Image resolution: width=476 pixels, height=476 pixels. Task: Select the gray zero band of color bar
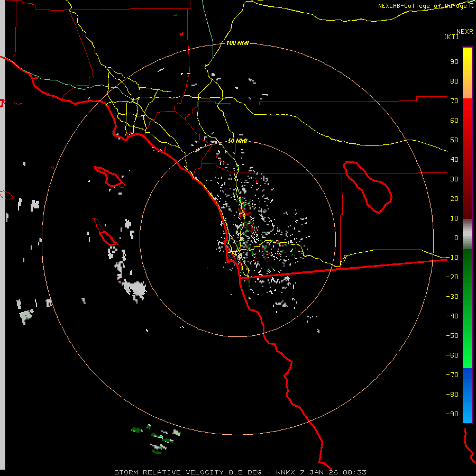[x=467, y=234]
